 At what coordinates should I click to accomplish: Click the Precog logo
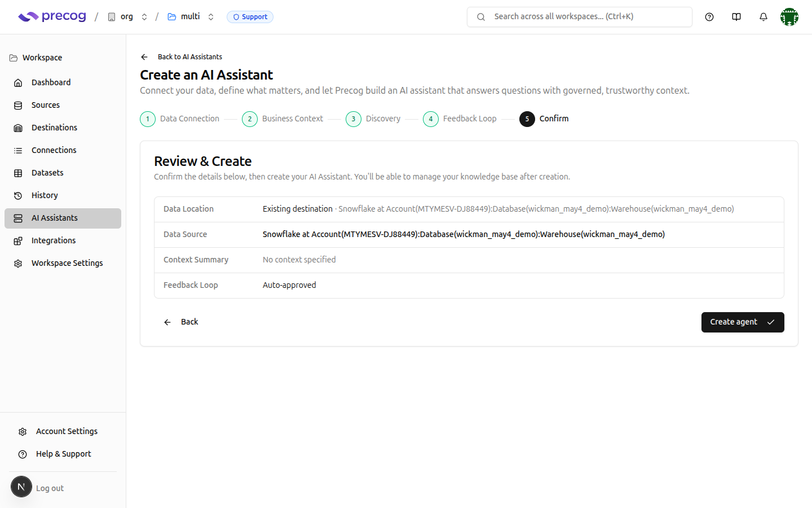point(52,17)
